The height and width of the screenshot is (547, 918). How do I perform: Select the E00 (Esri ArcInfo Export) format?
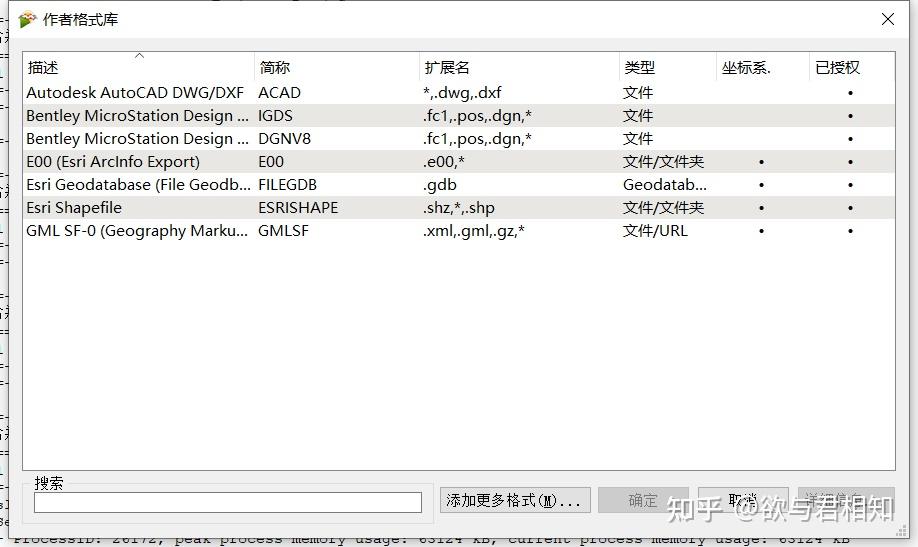click(x=113, y=162)
